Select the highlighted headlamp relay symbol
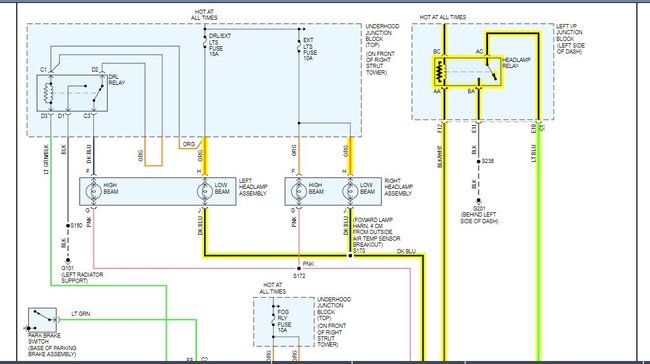Viewport: 650px width, 364px height. tap(468, 72)
